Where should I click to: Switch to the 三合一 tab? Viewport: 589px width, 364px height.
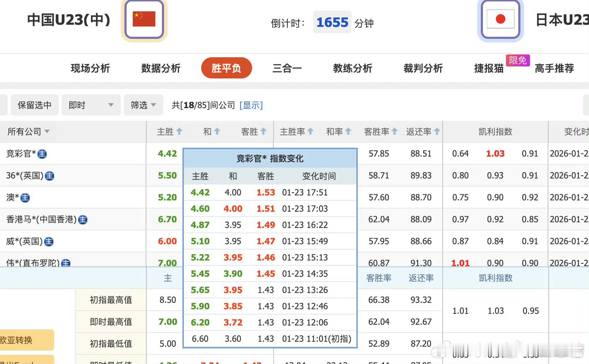(x=287, y=68)
